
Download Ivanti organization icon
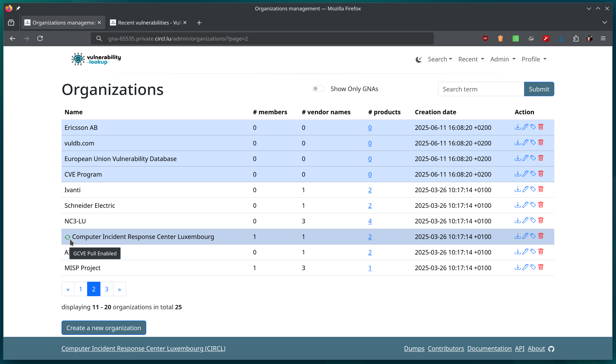(517, 189)
